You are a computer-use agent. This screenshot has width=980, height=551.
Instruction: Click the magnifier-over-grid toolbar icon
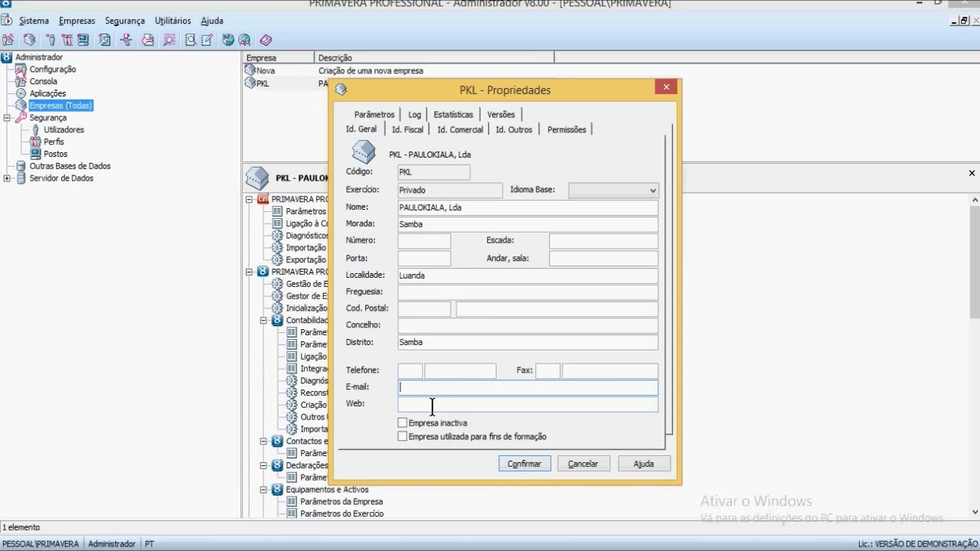(169, 40)
